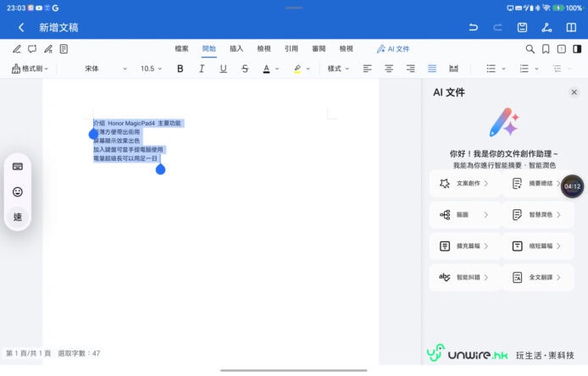This screenshot has width=588, height=376.
Task: Apply a bulleted list
Action: [491, 69]
